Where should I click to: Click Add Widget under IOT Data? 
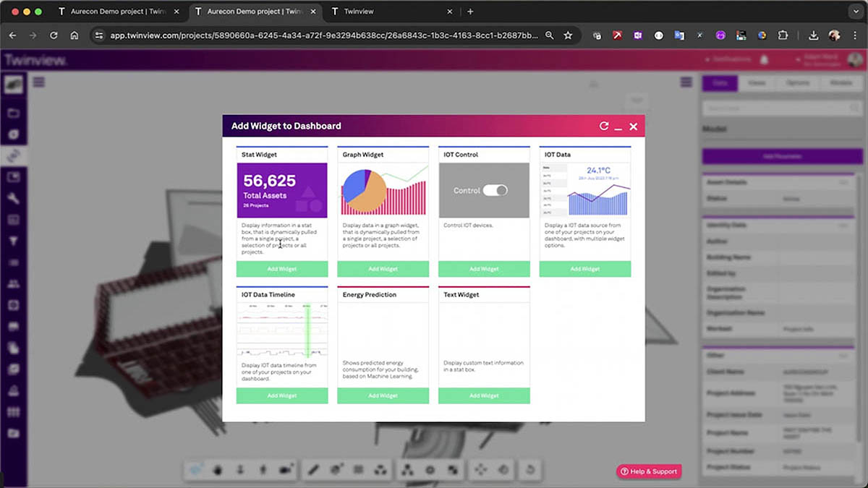pyautogui.click(x=584, y=269)
